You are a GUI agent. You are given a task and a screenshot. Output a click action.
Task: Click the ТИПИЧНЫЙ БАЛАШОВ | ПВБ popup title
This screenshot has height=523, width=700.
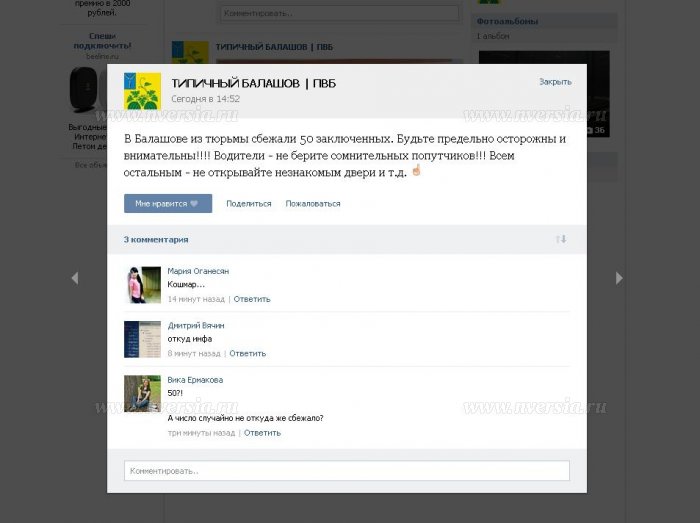pos(254,83)
